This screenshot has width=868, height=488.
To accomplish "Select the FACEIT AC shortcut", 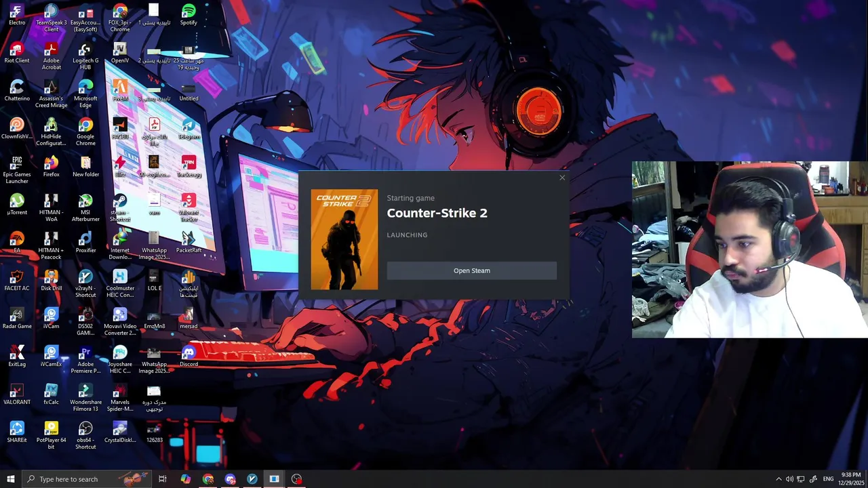I will (x=17, y=281).
